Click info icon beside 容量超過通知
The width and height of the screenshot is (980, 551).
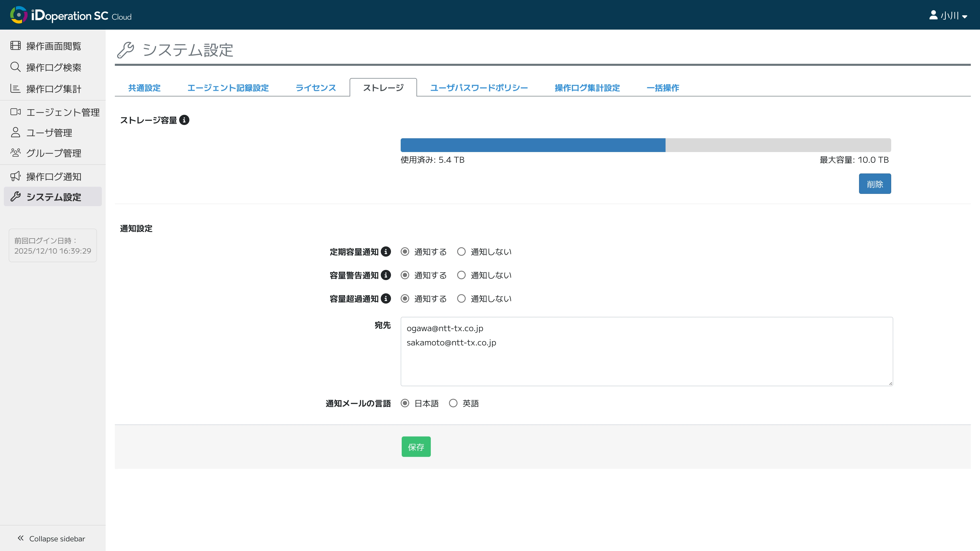[x=386, y=298]
